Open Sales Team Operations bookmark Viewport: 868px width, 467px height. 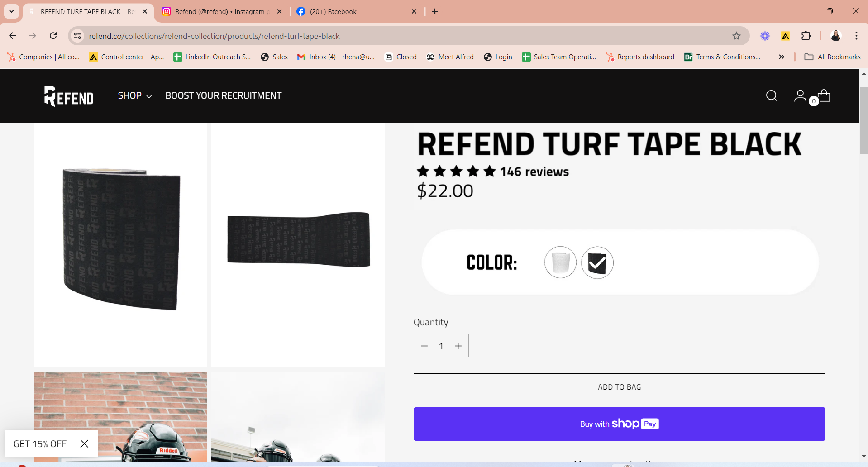(559, 57)
